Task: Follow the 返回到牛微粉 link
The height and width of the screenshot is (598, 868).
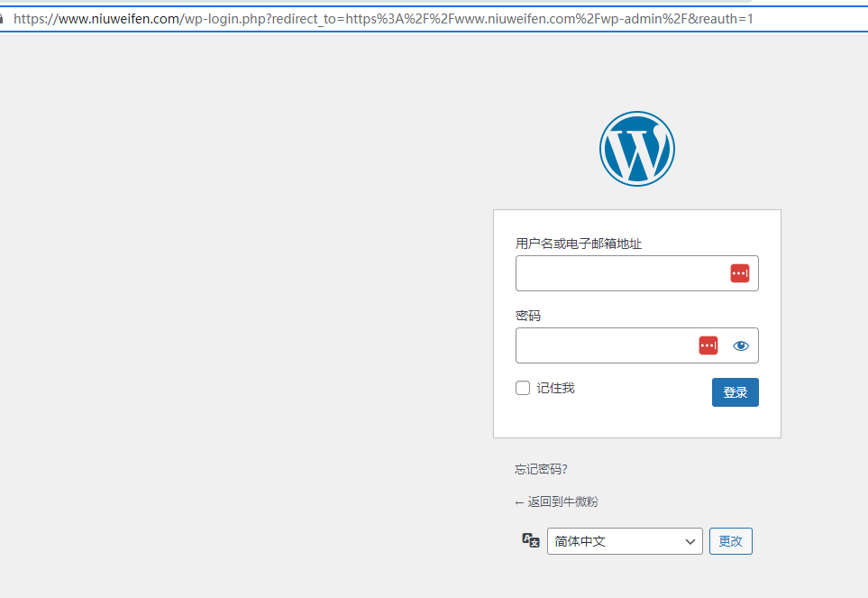Action: coord(555,501)
